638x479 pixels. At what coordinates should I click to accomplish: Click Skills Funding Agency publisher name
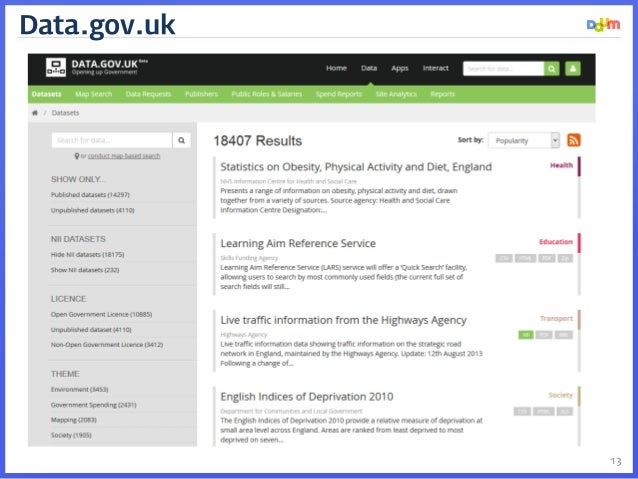(249, 258)
